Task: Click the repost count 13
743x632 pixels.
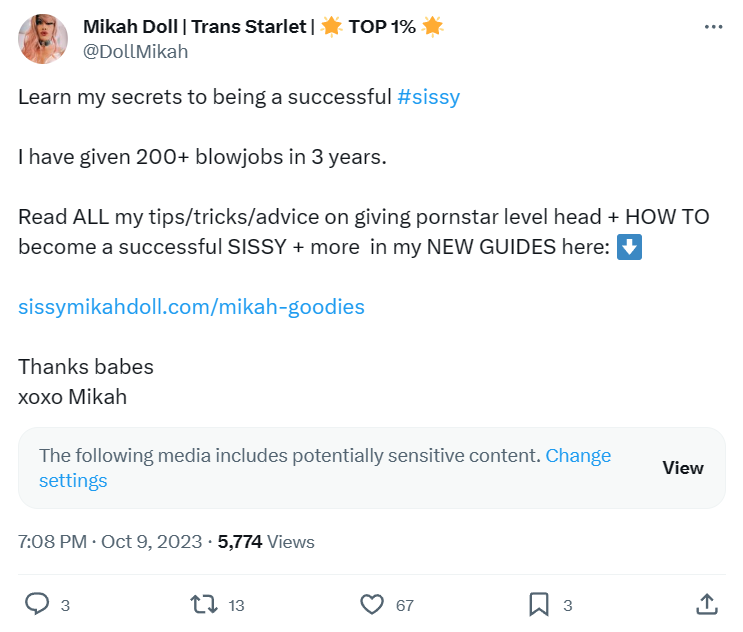Action: 236,605
